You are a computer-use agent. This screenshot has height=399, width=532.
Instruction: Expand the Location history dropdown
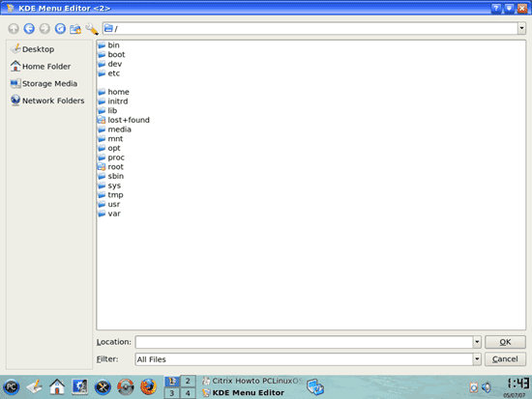click(477, 342)
